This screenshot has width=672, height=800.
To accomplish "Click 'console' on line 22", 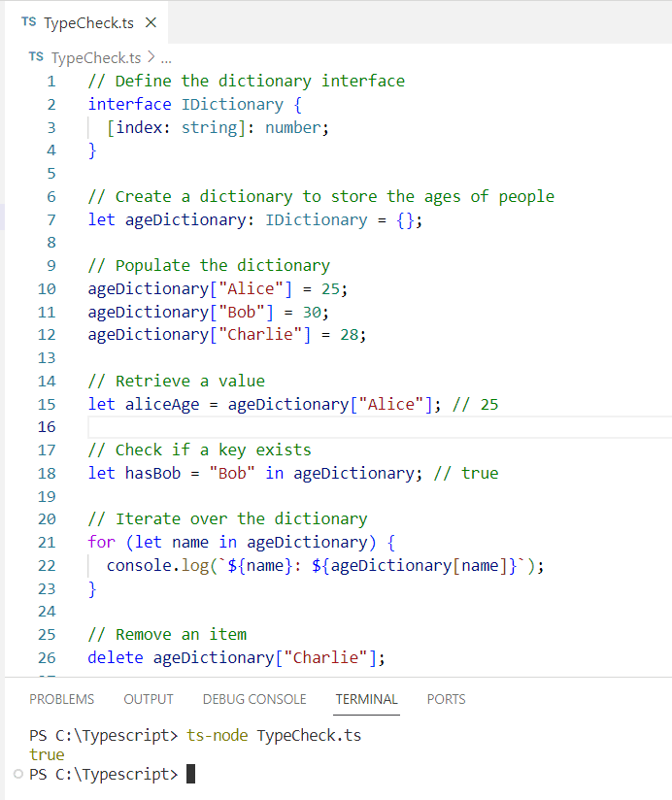I will (139, 565).
